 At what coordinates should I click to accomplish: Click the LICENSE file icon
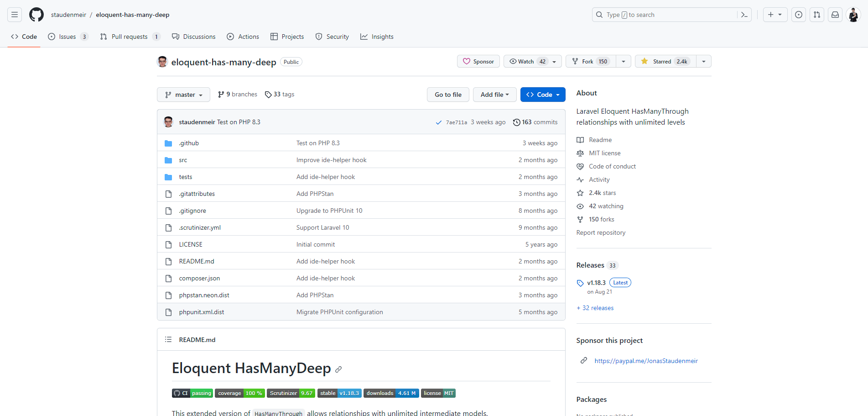(x=168, y=244)
